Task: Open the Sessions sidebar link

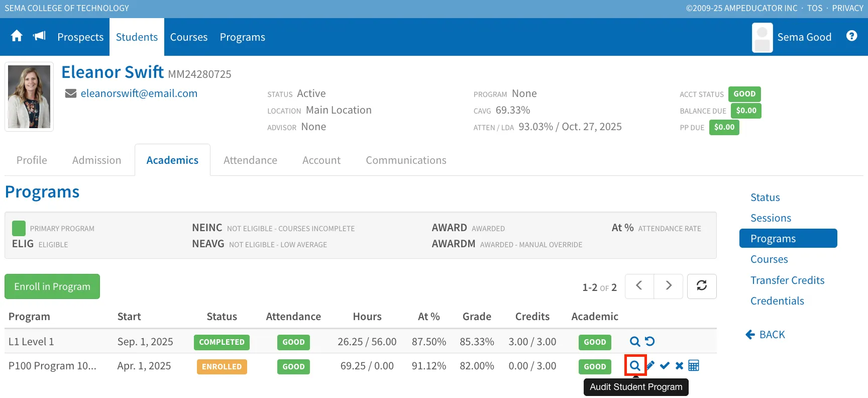Action: point(771,218)
